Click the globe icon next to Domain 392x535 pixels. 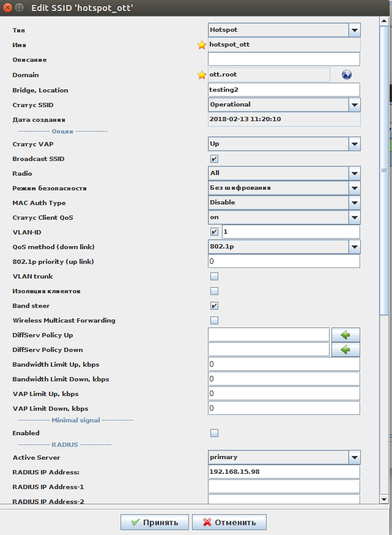point(347,75)
